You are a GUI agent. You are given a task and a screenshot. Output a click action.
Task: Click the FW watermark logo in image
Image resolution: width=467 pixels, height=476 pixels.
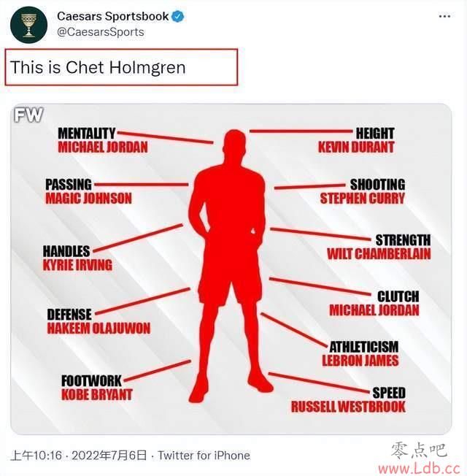(x=28, y=115)
